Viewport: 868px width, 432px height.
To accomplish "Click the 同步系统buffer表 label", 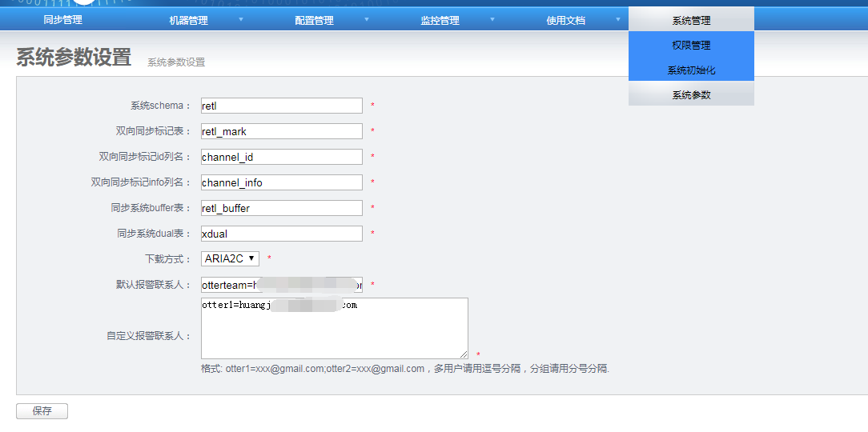I will click(151, 208).
